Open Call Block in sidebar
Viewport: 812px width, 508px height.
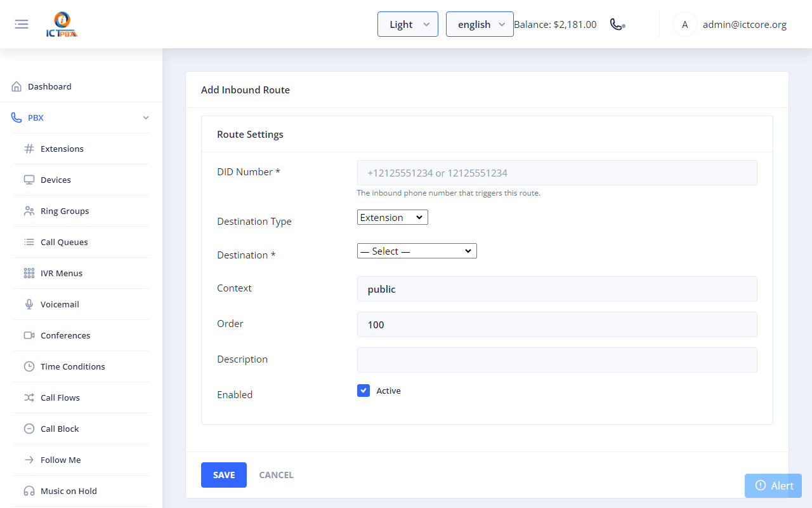pyautogui.click(x=81, y=429)
